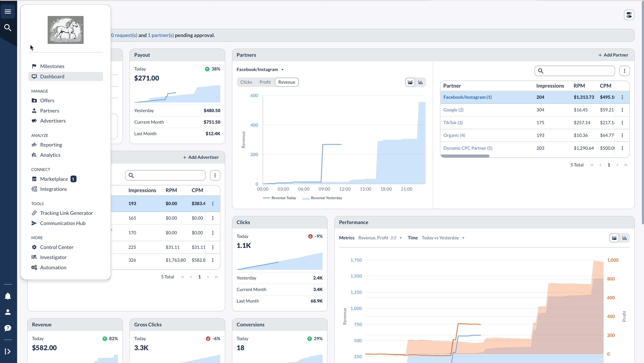644x363 pixels.
Task: Open row menu for 326 impressions advertiser row
Action: pyautogui.click(x=213, y=260)
